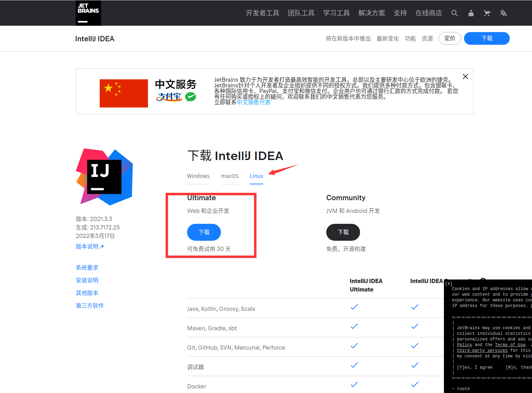
Task: Open 在线商店 menu
Action: point(429,13)
